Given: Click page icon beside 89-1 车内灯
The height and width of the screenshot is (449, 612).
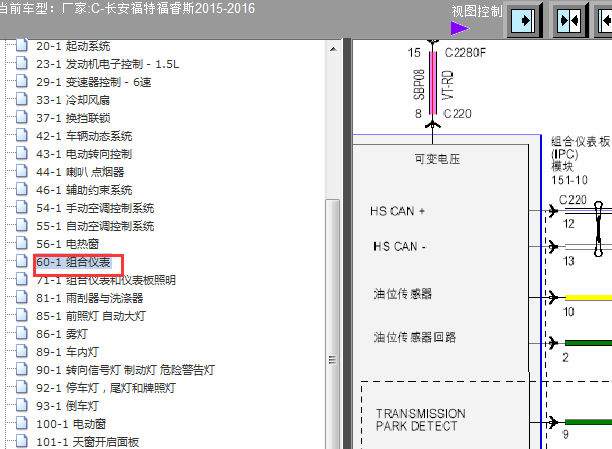Looking at the screenshot, I should pyautogui.click(x=22, y=351).
